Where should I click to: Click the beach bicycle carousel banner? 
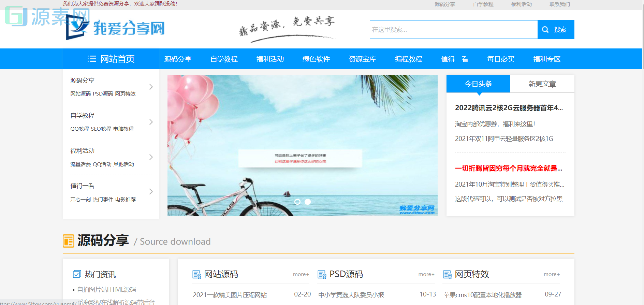click(x=303, y=145)
